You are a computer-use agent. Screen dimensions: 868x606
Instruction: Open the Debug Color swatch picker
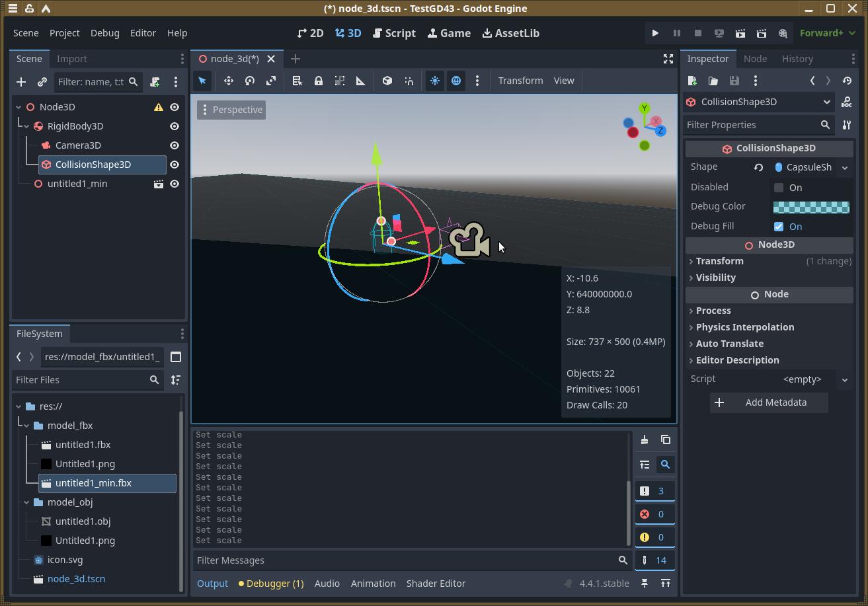pos(811,207)
